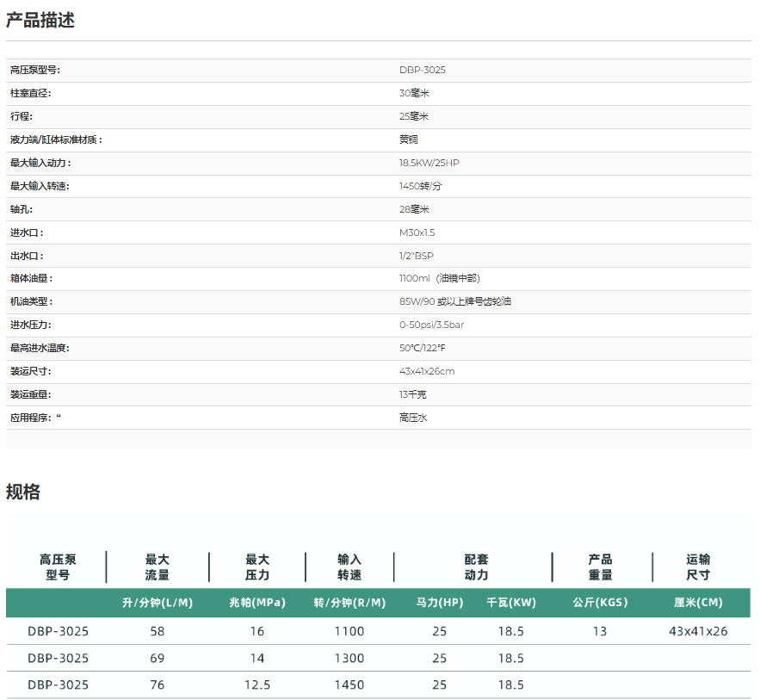760x700 pixels.
Task: Select the flow value 58 in spec table
Action: click(x=157, y=631)
